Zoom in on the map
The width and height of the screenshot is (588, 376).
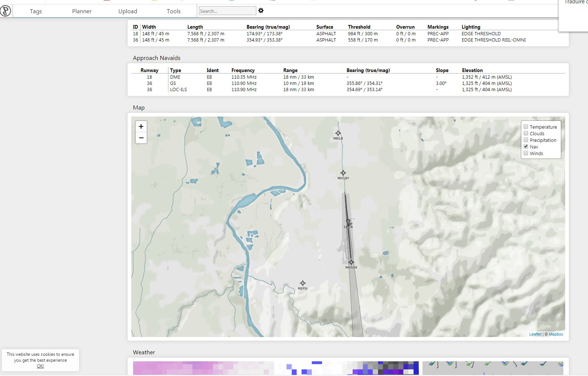tap(141, 126)
